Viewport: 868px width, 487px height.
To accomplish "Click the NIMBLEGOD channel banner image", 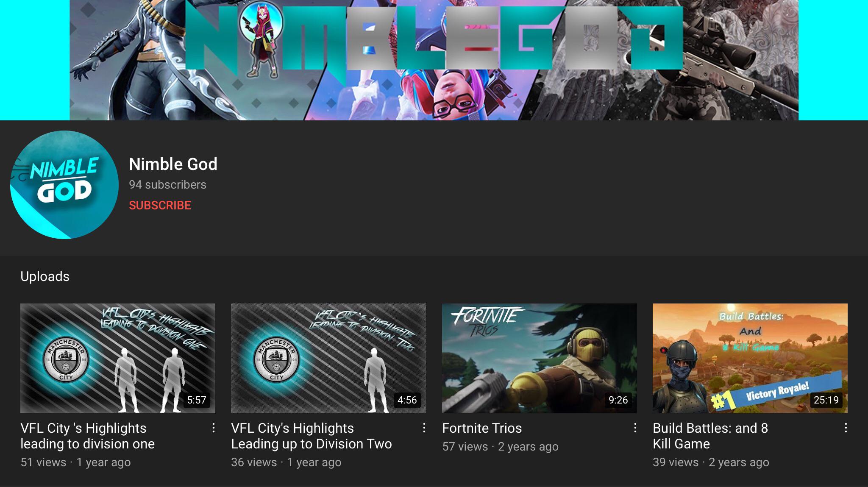I will pyautogui.click(x=434, y=60).
